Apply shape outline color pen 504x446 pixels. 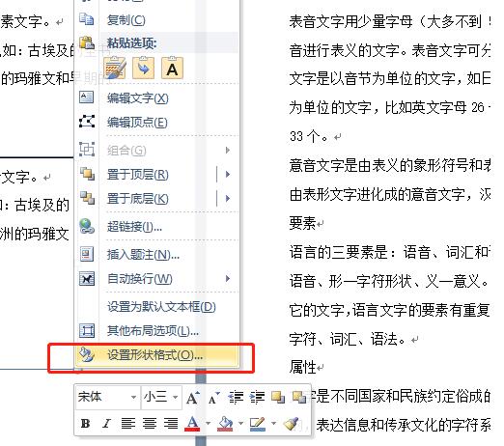click(x=258, y=424)
